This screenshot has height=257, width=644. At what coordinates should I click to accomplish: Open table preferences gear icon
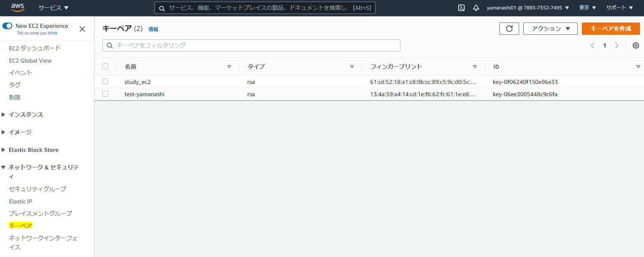[636, 45]
